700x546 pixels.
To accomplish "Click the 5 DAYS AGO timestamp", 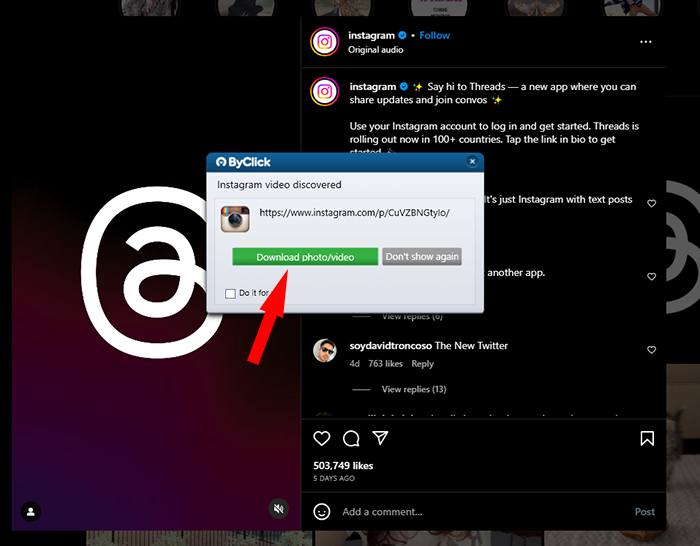I will coord(334,479).
